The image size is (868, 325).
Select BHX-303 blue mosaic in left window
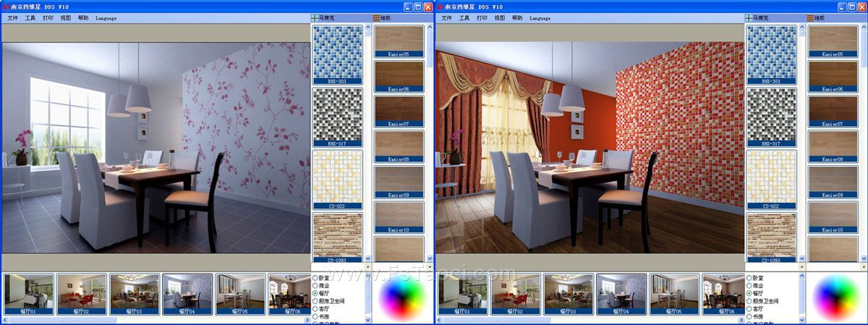[337, 55]
